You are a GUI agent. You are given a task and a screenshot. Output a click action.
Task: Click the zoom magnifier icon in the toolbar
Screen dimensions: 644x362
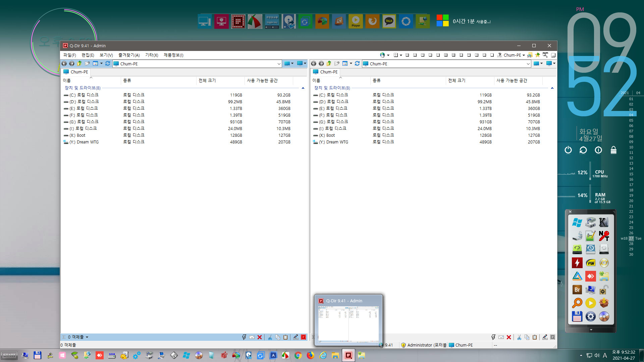545,55
